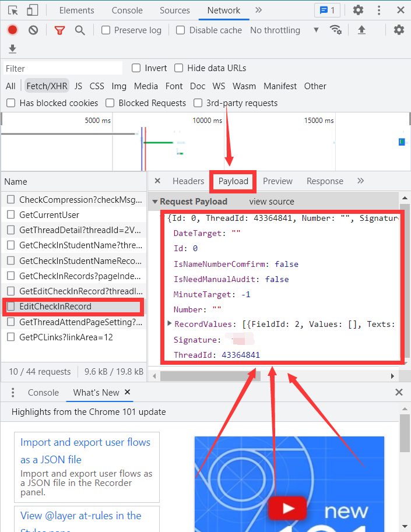
Task: Open network conditions wifi icon
Action: [335, 30]
